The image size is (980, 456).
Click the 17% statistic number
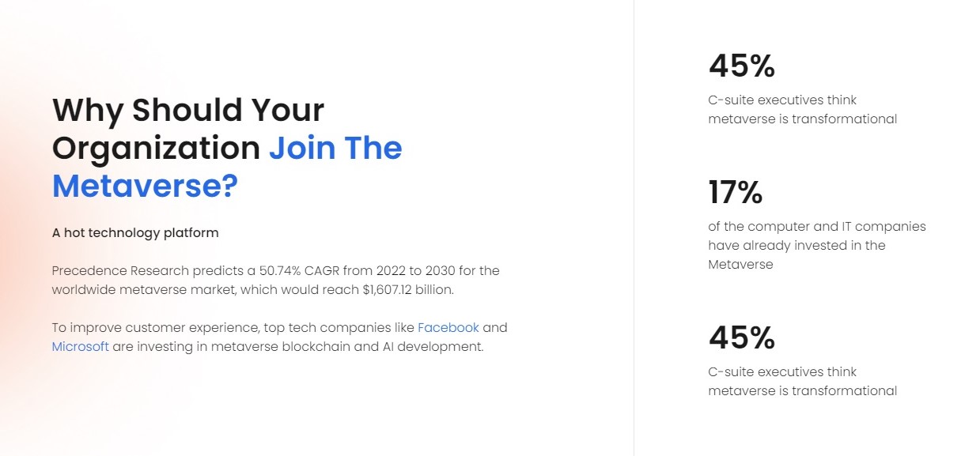click(x=736, y=192)
